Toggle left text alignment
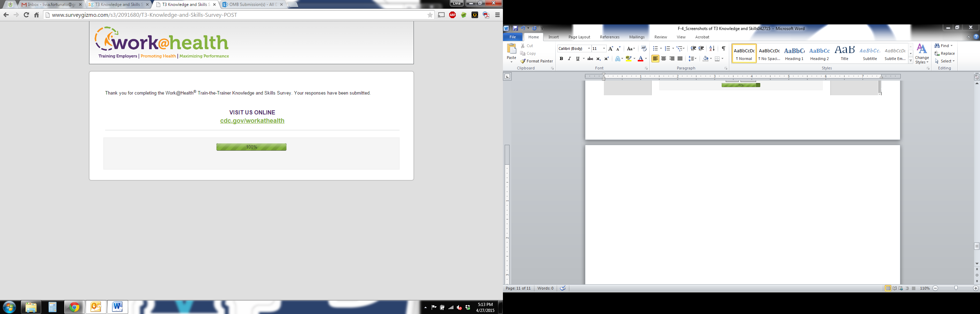 [655, 59]
